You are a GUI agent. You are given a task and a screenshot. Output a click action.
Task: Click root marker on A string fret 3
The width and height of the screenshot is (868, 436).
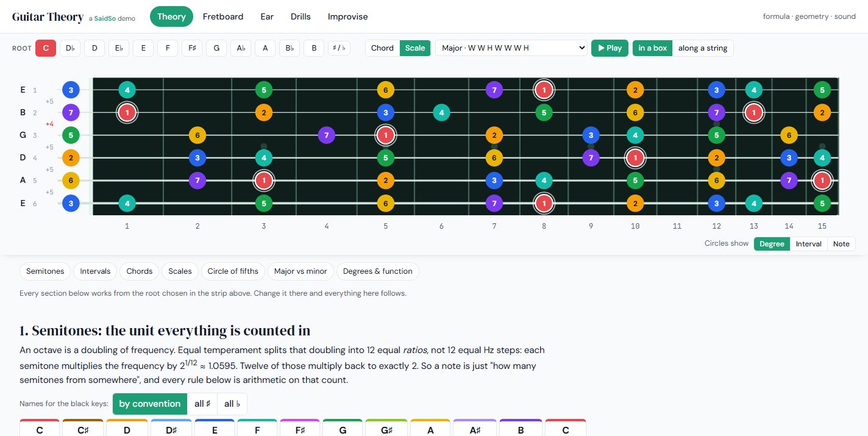(263, 180)
